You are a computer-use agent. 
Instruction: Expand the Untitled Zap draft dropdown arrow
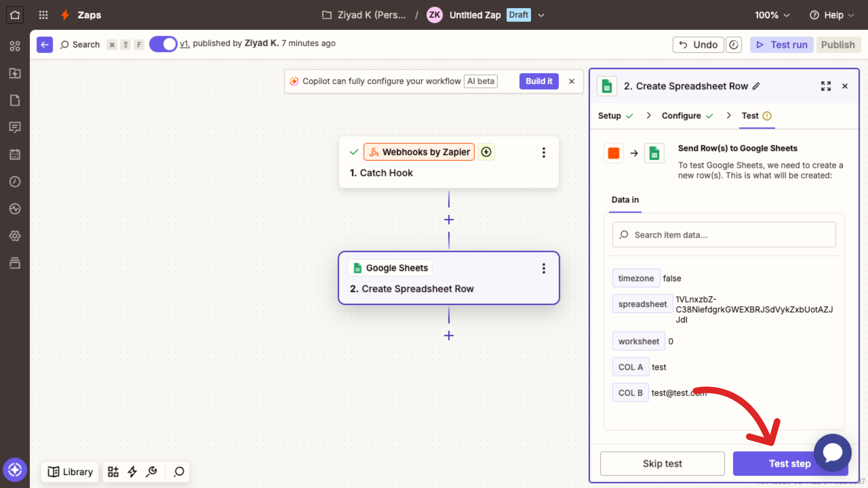pyautogui.click(x=541, y=15)
